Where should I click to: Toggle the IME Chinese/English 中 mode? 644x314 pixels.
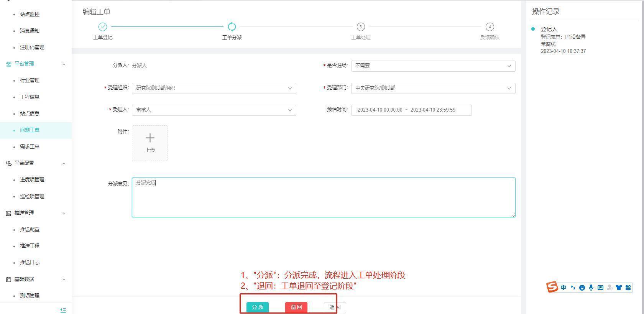(x=563, y=288)
